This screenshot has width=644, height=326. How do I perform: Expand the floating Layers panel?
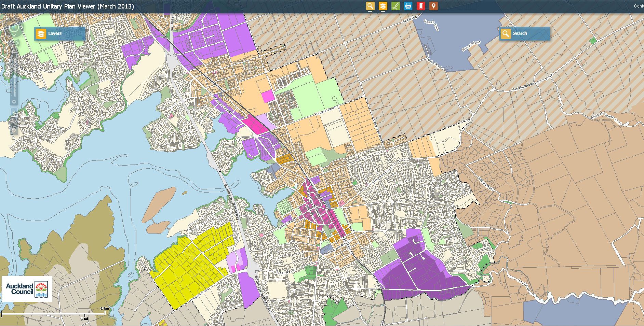tap(59, 33)
